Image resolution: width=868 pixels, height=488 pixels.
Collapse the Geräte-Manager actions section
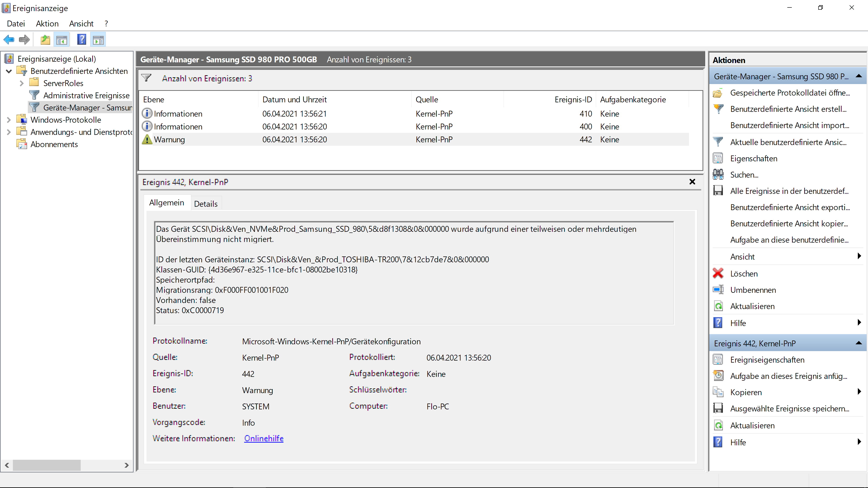(x=859, y=76)
